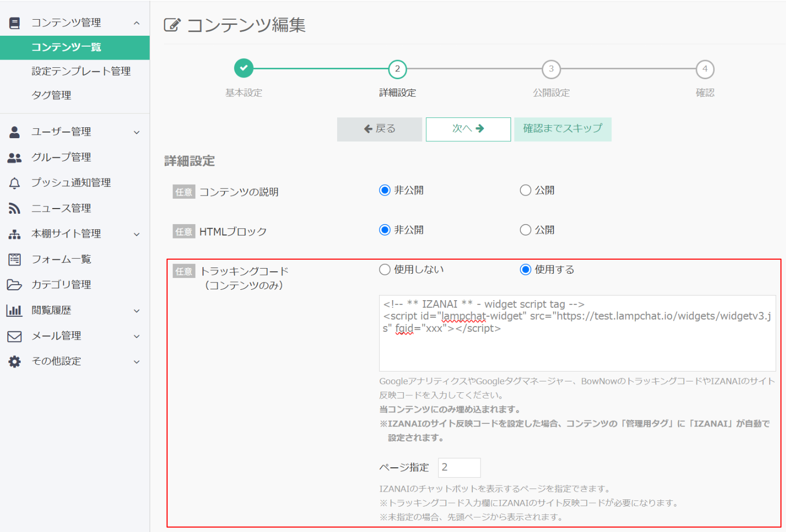The width and height of the screenshot is (786, 532).
Task: Select 非公開 for コンテンツの説明
Action: (385, 190)
